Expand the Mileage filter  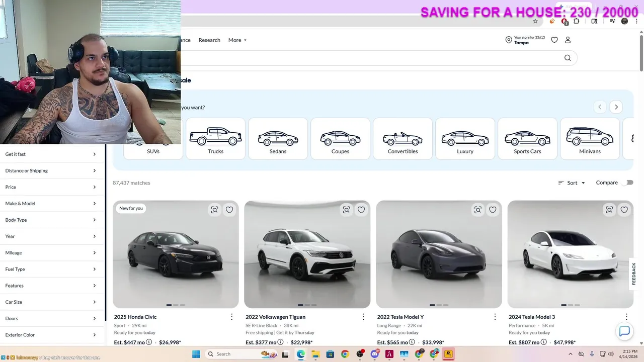click(x=51, y=253)
